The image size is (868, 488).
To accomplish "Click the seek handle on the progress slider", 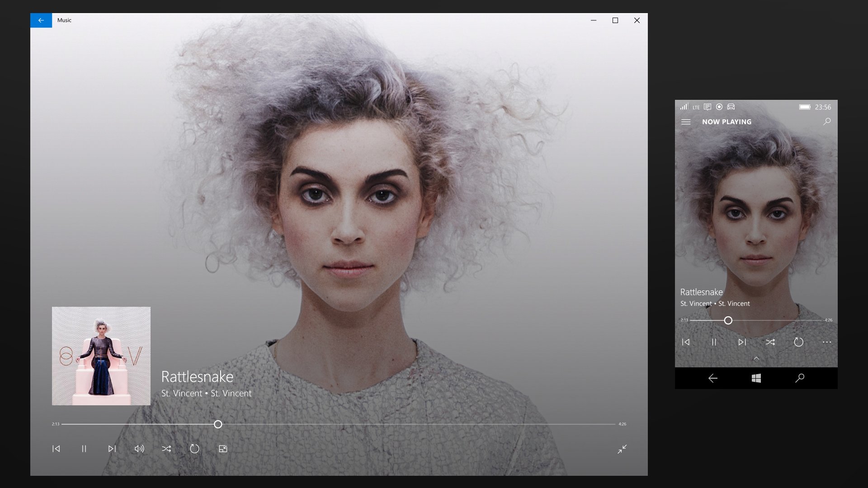I will (218, 424).
